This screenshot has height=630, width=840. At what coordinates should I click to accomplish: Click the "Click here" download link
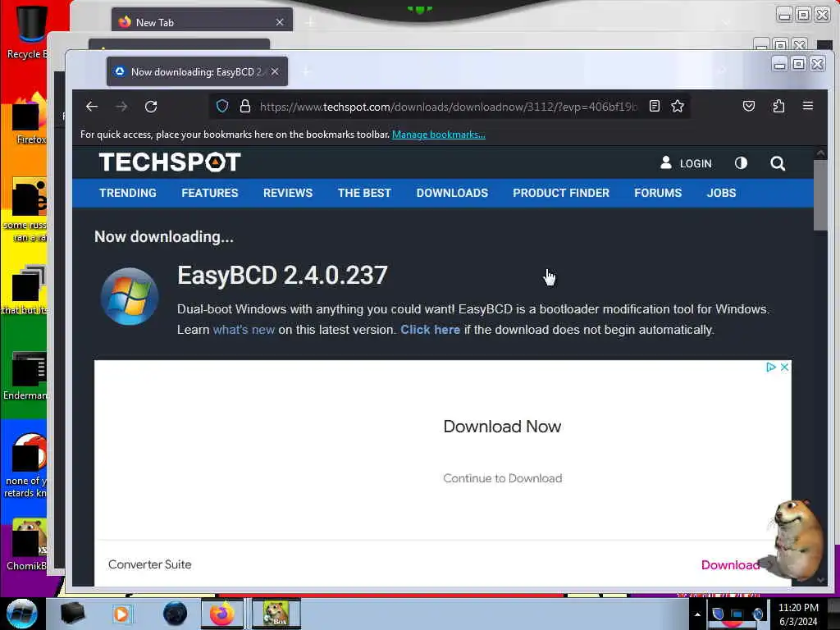430,330
